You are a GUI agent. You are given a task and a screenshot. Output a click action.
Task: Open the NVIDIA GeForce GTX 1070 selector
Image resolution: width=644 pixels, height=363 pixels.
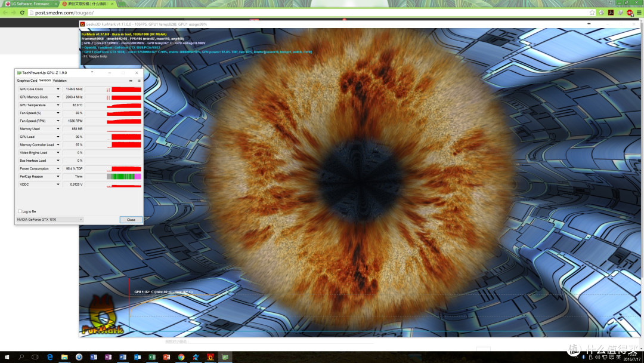[49, 220]
